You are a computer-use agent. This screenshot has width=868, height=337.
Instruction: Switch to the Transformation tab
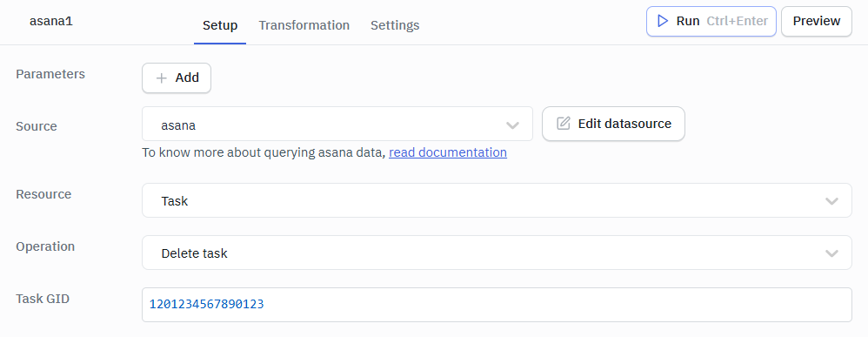304,25
